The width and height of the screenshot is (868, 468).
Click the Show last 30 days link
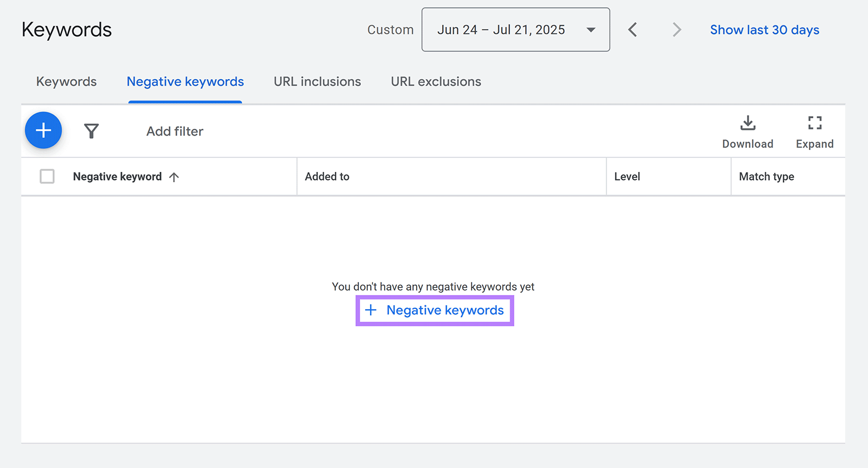[764, 30]
